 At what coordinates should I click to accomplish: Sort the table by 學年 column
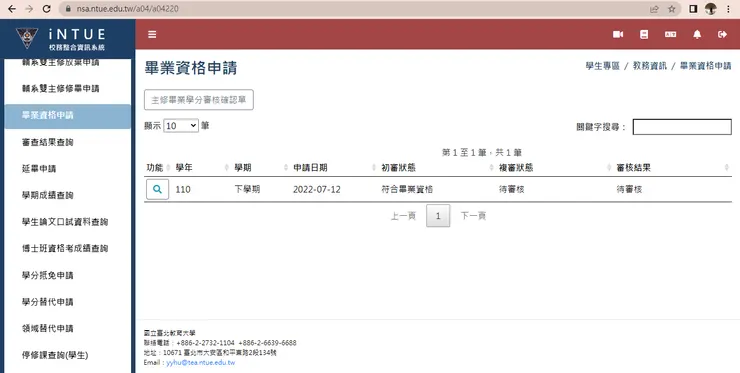coord(227,168)
